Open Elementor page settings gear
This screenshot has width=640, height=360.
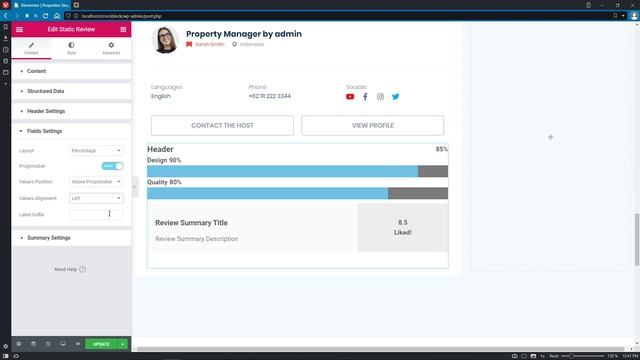pyautogui.click(x=19, y=344)
